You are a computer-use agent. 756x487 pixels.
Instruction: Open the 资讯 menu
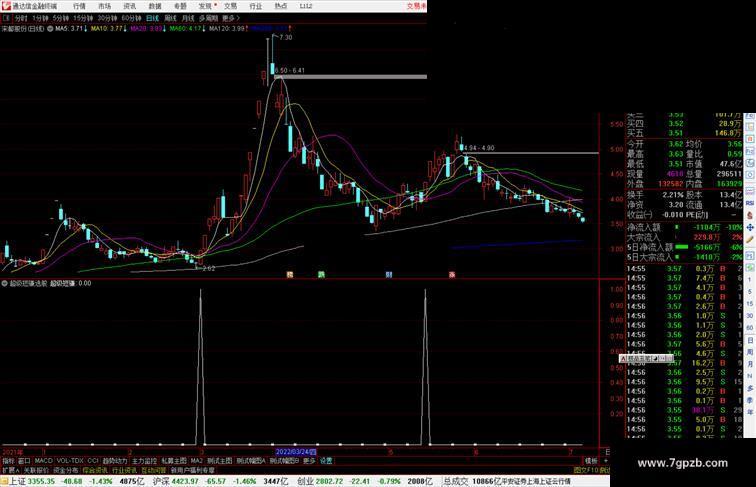pos(129,6)
